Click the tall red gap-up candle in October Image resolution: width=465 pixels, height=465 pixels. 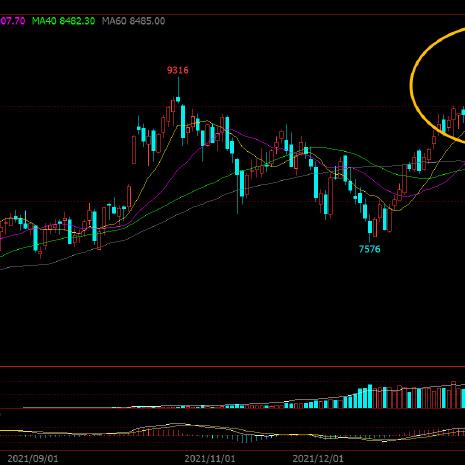coord(134,150)
